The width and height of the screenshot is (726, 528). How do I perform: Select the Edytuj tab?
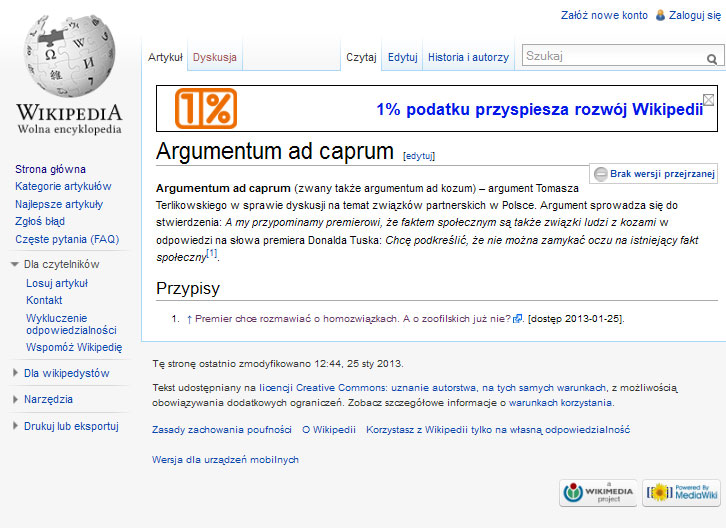point(402,58)
